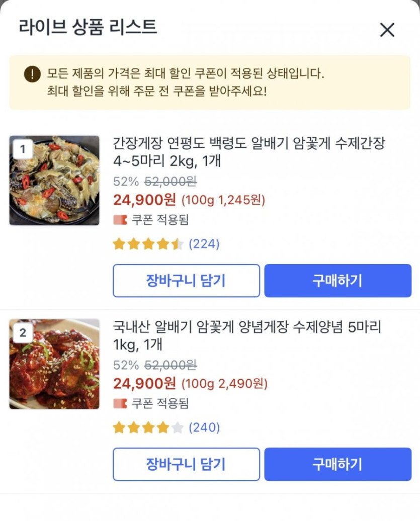Click star rating of second product

click(x=148, y=428)
